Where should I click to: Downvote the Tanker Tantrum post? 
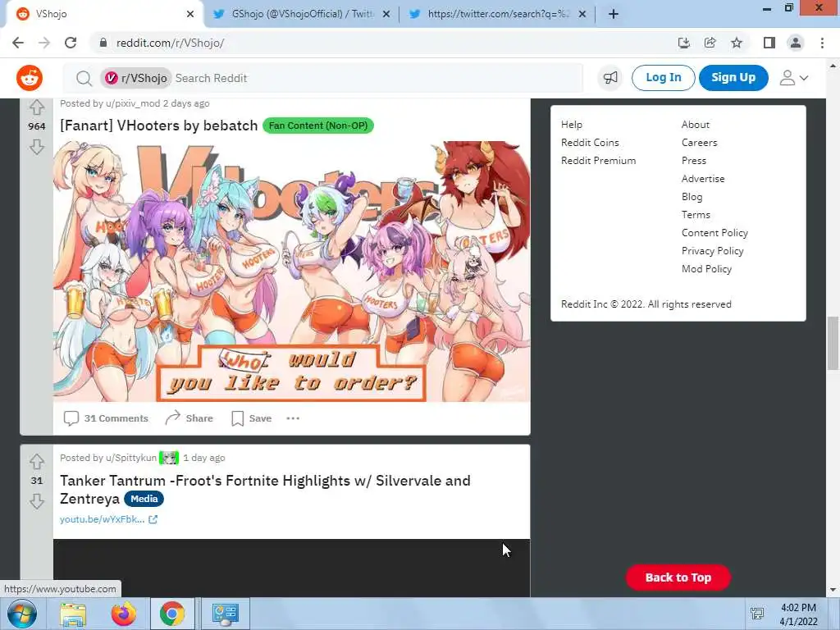click(x=36, y=501)
